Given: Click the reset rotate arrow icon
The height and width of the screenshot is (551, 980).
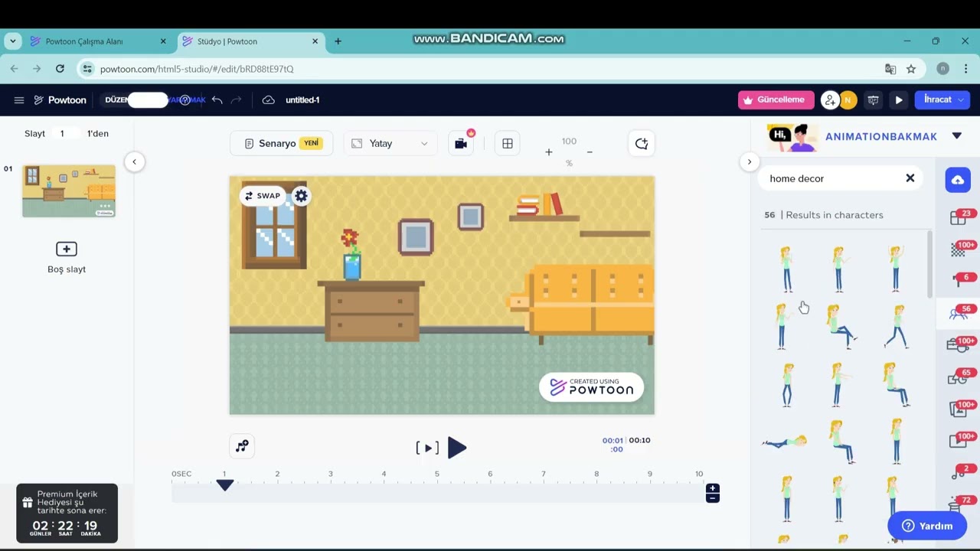Looking at the screenshot, I should pyautogui.click(x=642, y=143).
